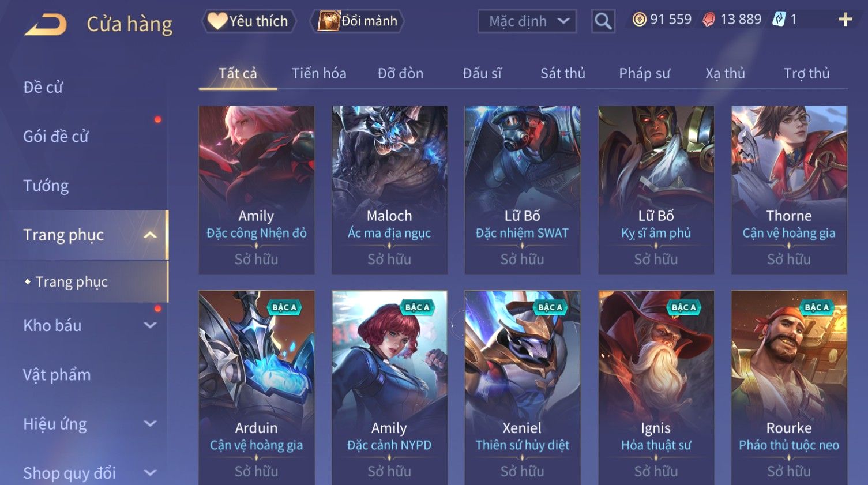868x485 pixels.
Task: Switch to the Tiến hóa tab
Action: click(x=319, y=73)
